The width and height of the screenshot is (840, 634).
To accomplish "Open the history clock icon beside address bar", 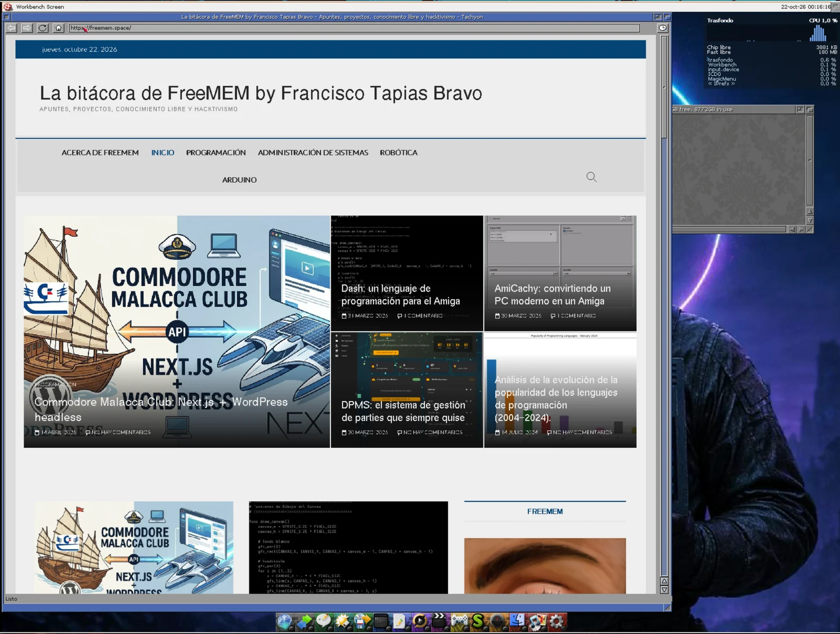I will coord(663,28).
